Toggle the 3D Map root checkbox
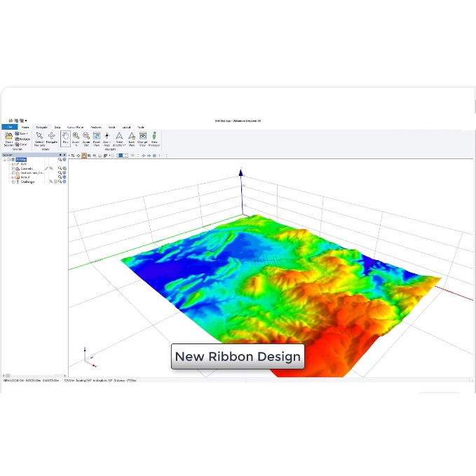476x476 pixels. (9, 160)
